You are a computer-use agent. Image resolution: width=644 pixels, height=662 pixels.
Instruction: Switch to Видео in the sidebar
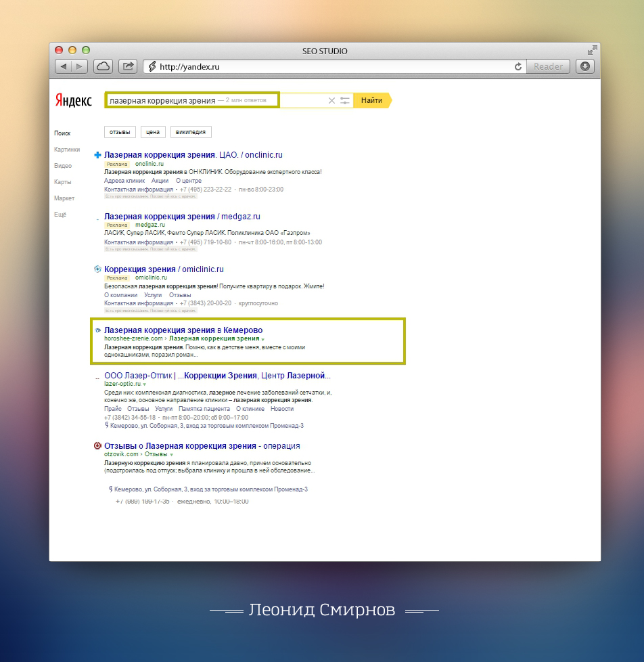click(x=63, y=166)
